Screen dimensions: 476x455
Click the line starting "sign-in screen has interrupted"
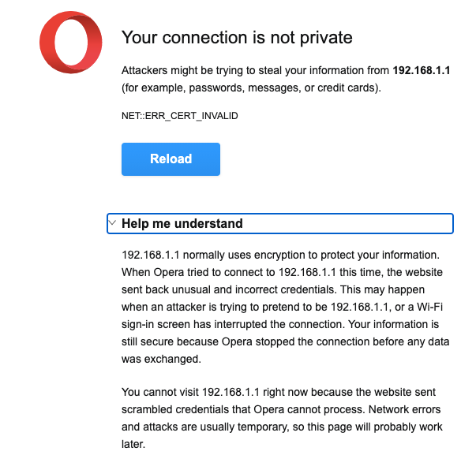[279, 325]
